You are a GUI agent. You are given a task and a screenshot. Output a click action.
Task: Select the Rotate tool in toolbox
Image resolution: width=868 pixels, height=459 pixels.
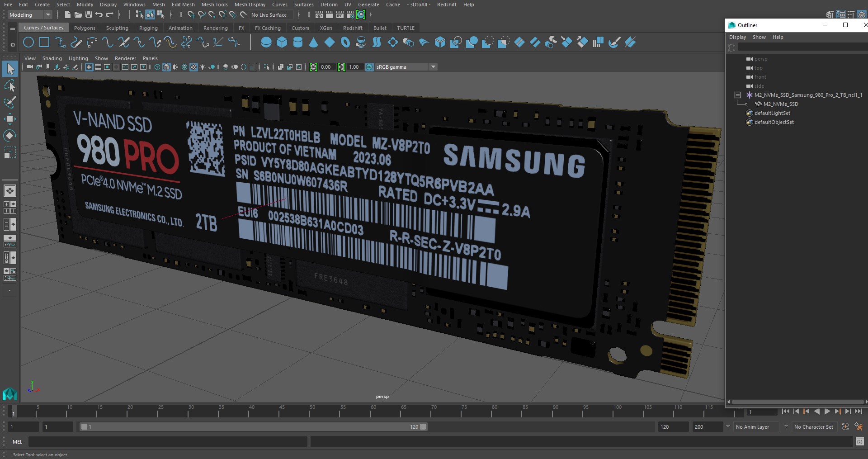pyautogui.click(x=10, y=136)
